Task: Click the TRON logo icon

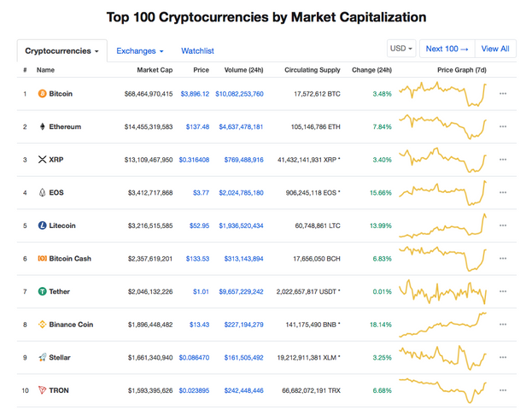Action: tap(43, 390)
